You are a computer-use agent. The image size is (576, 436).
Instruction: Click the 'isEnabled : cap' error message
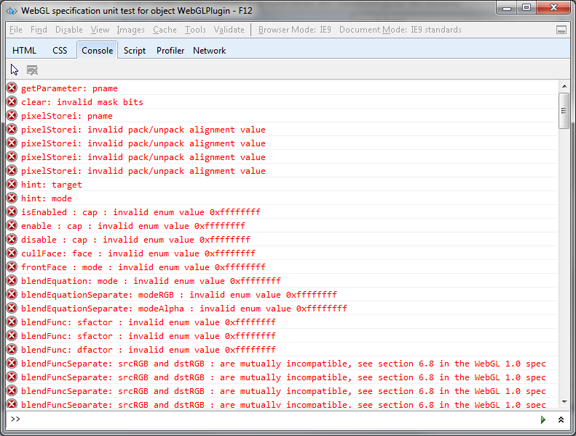[x=141, y=212]
